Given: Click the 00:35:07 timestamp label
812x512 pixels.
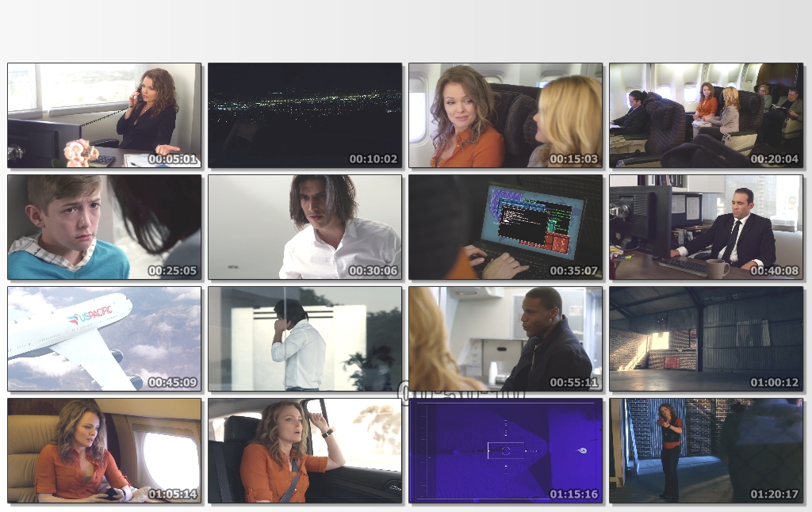Looking at the screenshot, I should click(x=574, y=271).
